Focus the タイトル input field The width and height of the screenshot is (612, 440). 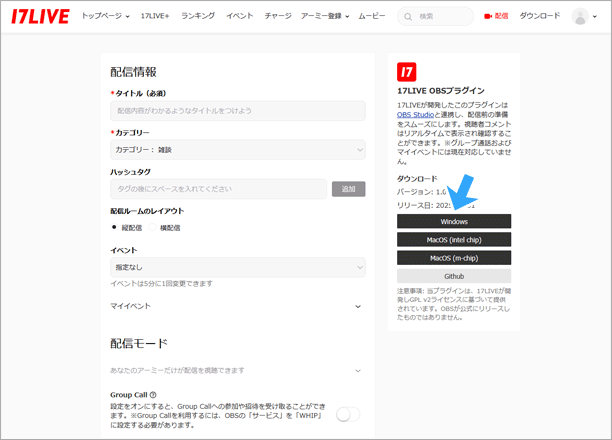(238, 111)
